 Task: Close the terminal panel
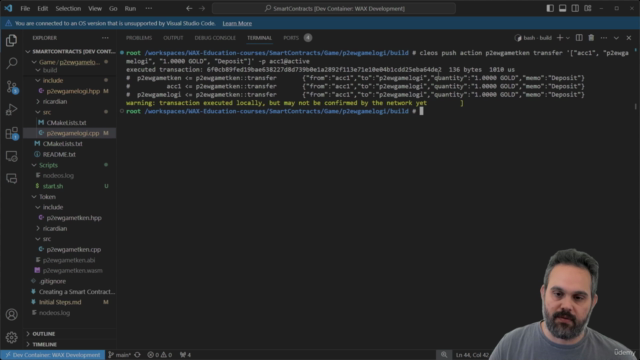629,38
